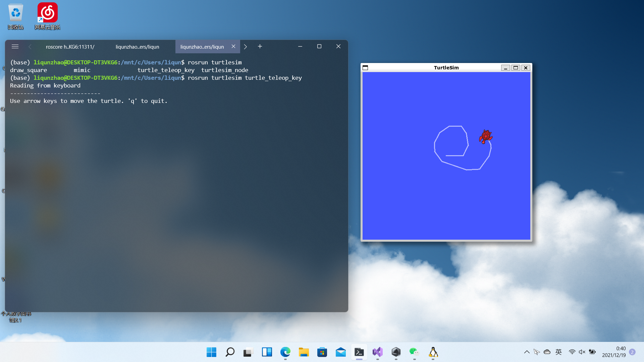This screenshot has width=644, height=362.
Task: Open WeChat from the taskbar
Action: tap(414, 352)
